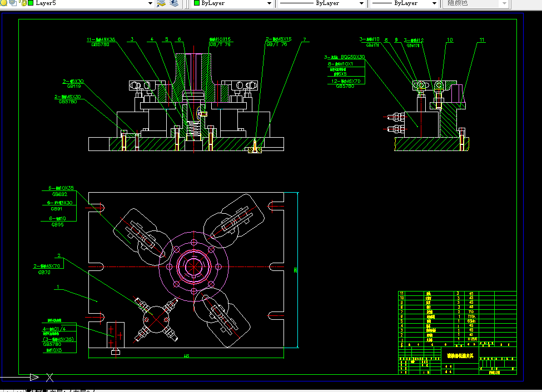Click the Layer Previous icon

click(x=174, y=3)
